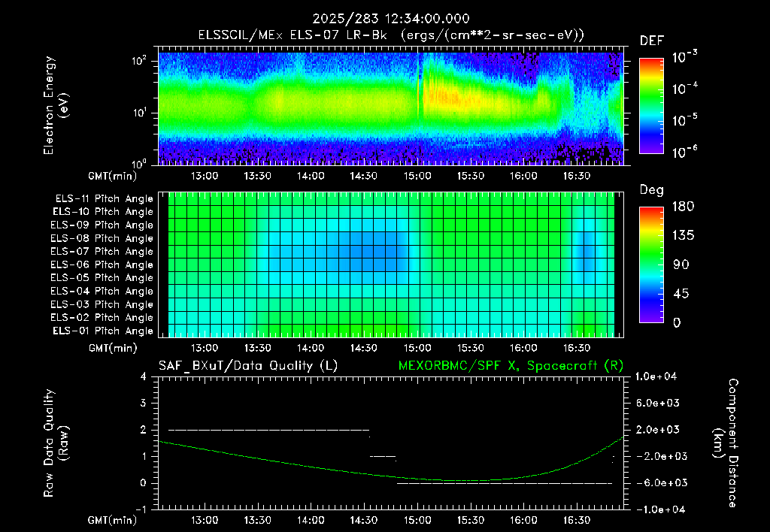Select the Raw Data Quality (Raw) axis label
Screen dimensions: 770x532
56,443
